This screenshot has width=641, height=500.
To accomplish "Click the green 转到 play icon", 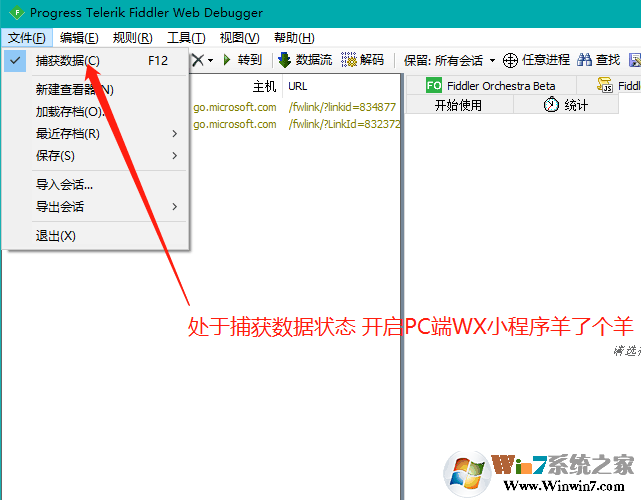I will pyautogui.click(x=227, y=60).
